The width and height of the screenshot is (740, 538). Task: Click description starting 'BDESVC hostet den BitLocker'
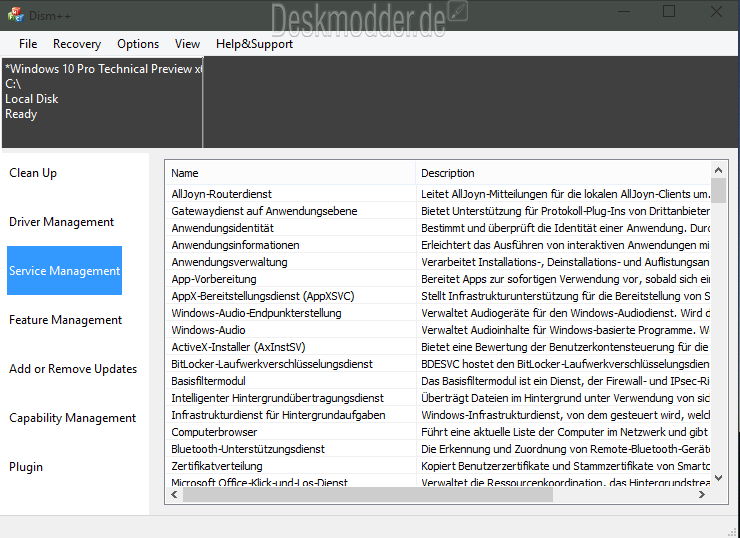(565, 364)
